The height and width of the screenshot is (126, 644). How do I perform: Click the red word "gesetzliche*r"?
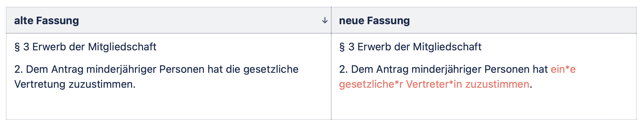coord(371,84)
